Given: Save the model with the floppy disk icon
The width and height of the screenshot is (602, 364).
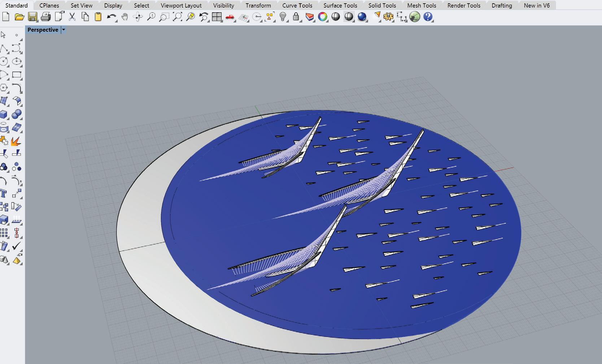Looking at the screenshot, I should tap(32, 17).
